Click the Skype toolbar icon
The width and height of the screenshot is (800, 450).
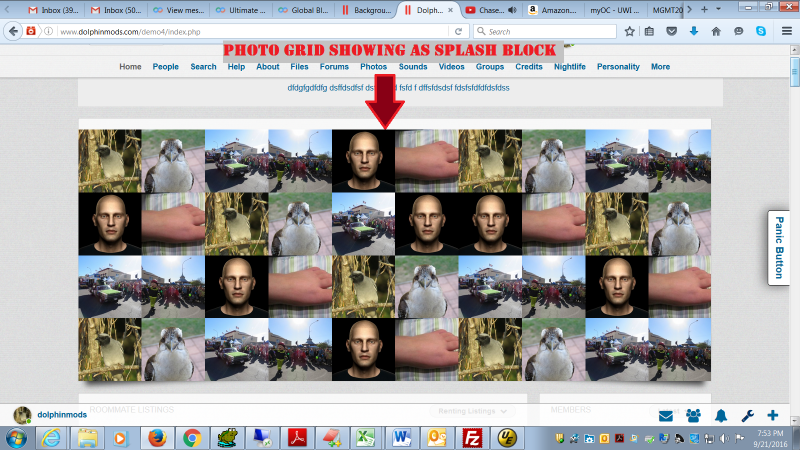(761, 32)
